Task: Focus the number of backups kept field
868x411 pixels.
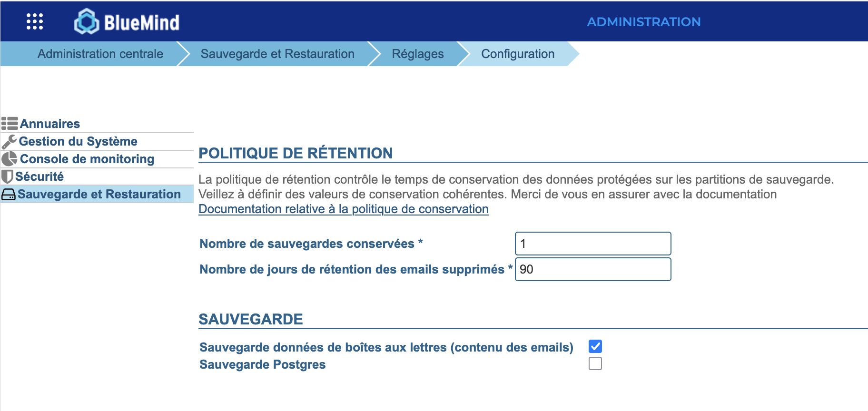Action: coord(593,244)
